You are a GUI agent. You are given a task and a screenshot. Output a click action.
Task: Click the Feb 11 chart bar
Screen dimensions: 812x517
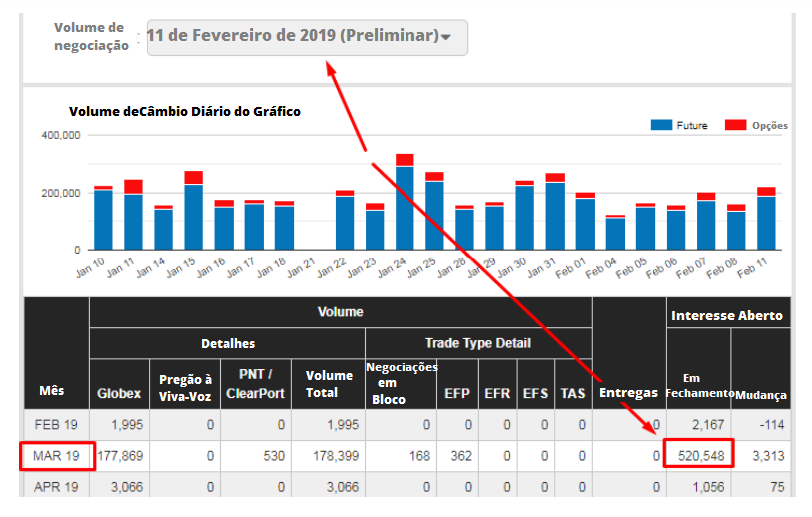pos(766,220)
